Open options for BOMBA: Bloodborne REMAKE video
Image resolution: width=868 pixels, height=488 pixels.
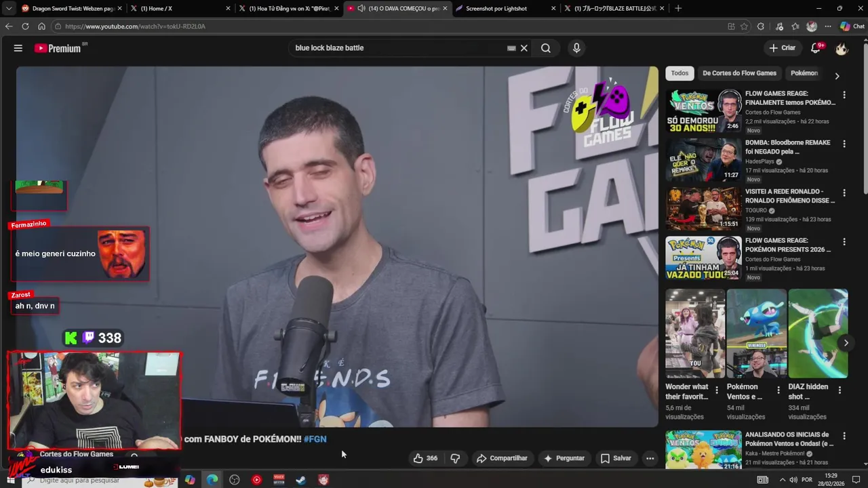(x=844, y=144)
